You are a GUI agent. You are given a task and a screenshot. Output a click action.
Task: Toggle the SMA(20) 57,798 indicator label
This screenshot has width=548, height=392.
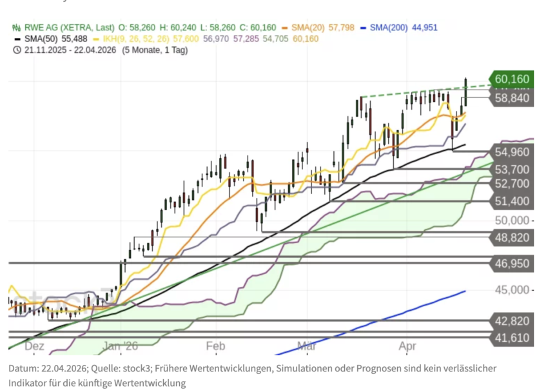pyautogui.click(x=321, y=28)
